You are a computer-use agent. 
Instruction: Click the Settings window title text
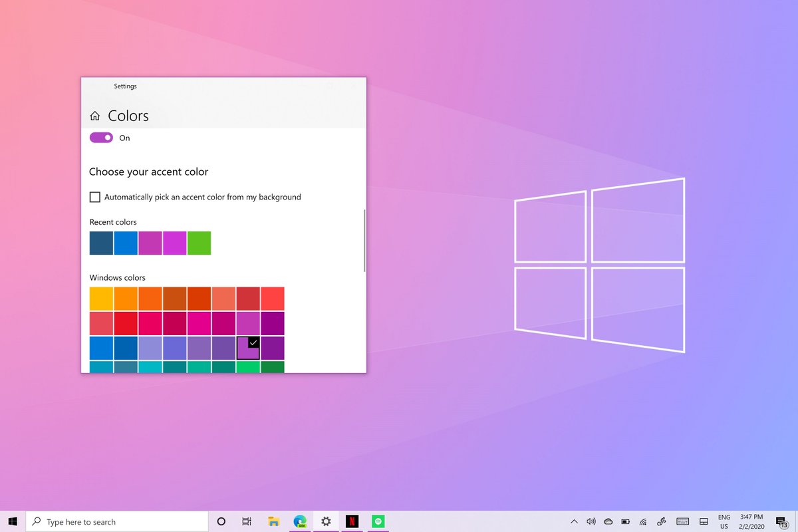(125, 86)
